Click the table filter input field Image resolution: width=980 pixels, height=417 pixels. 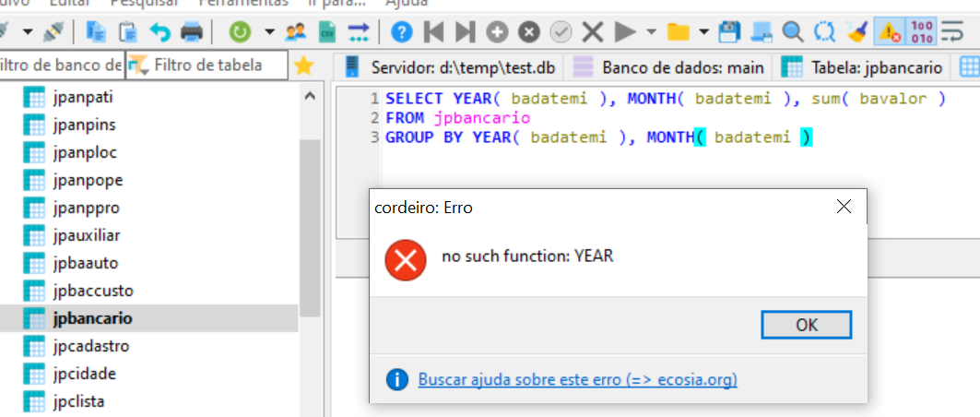(x=207, y=65)
